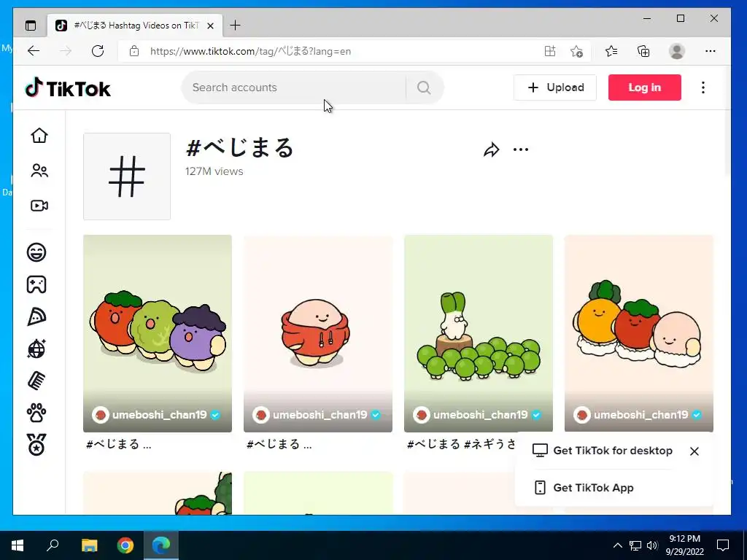The image size is (747, 560).
Task: Close the #べじまる Hashtag Videos tab
Action: [210, 26]
